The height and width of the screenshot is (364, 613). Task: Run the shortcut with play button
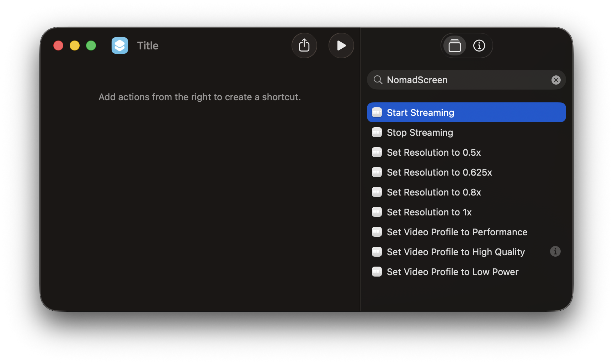coord(341,45)
